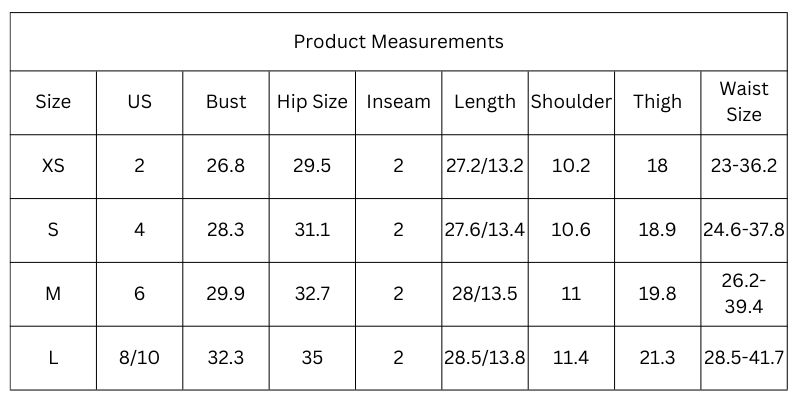This screenshot has height=400, width=800.
Task: Click the Waist Size column header
Action: point(743,102)
